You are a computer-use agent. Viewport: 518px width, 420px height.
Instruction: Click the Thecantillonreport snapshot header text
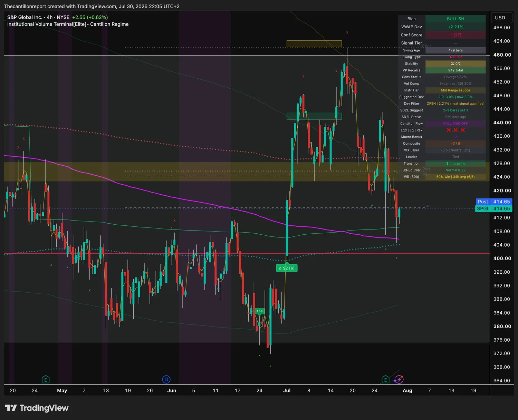(x=92, y=6)
